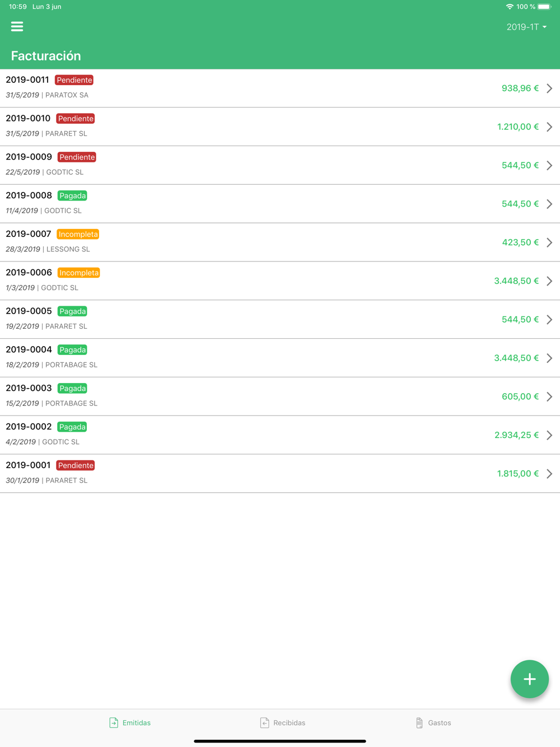Switch to the Gastos tab
This screenshot has height=747, width=560.
[433, 723]
